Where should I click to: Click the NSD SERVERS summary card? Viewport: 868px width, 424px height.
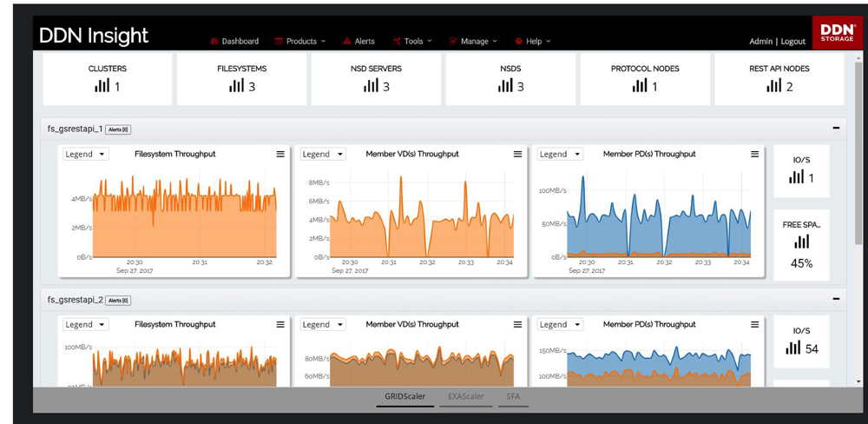click(376, 79)
